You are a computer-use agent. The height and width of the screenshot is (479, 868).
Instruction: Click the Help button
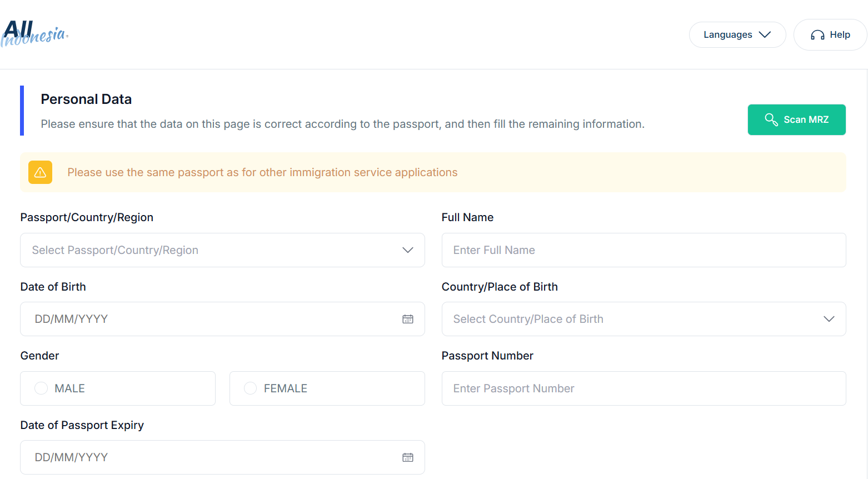click(x=830, y=35)
